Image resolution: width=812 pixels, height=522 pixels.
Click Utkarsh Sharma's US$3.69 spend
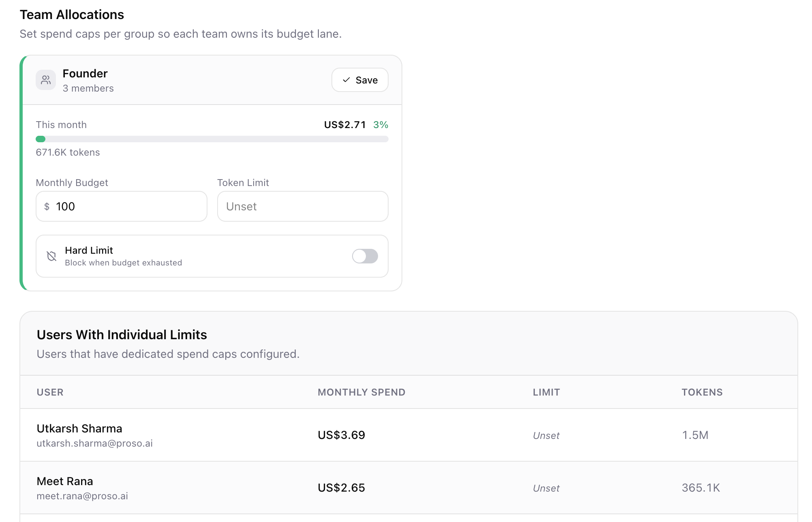pyautogui.click(x=342, y=435)
